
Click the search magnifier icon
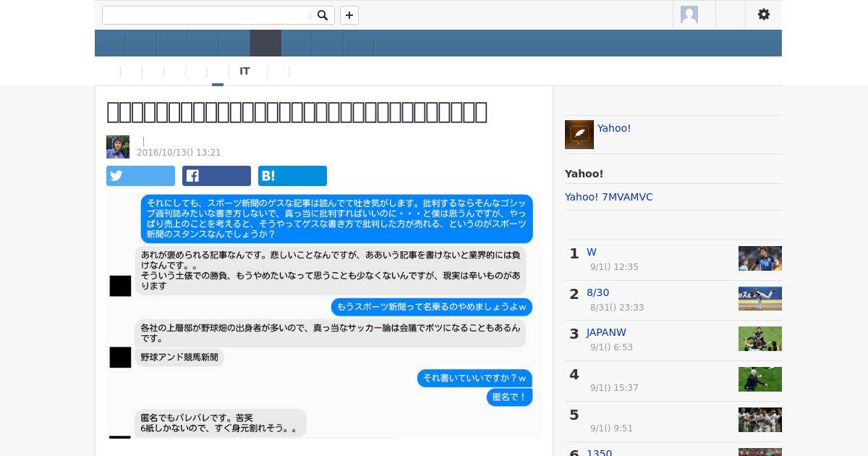[x=323, y=15]
